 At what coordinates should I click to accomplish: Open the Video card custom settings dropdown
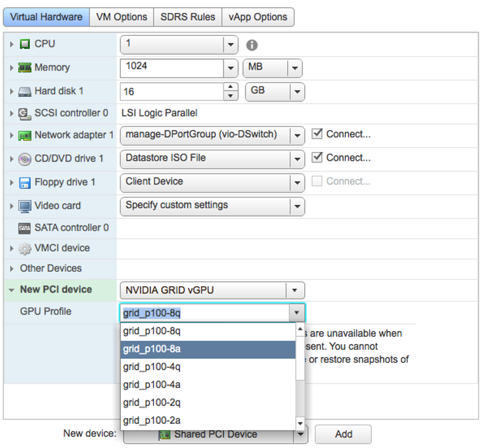click(x=297, y=206)
